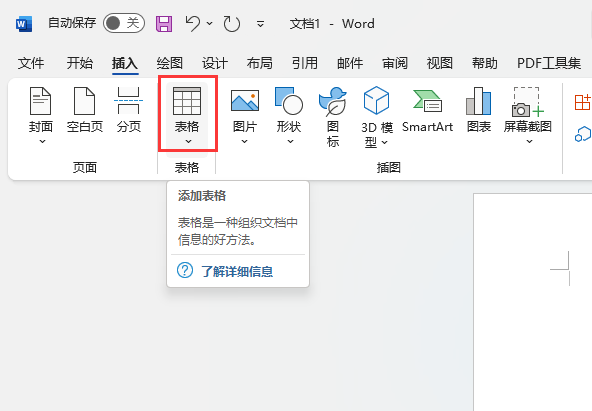Insert a blank page (空白页)
Image resolution: width=592 pixels, height=411 pixels.
(85, 110)
